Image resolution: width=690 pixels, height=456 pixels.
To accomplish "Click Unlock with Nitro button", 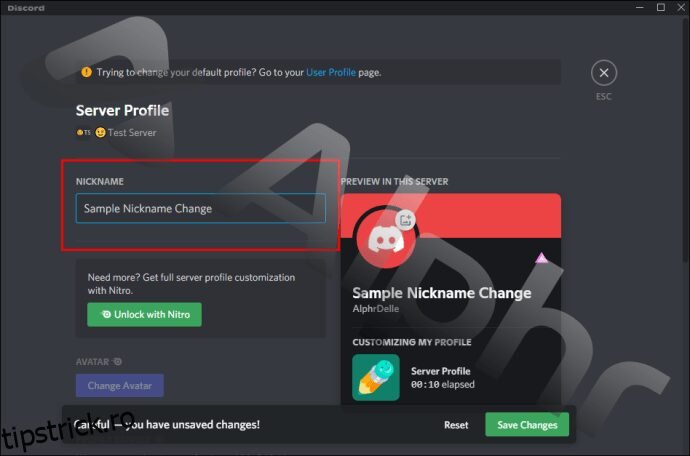I will (x=144, y=314).
